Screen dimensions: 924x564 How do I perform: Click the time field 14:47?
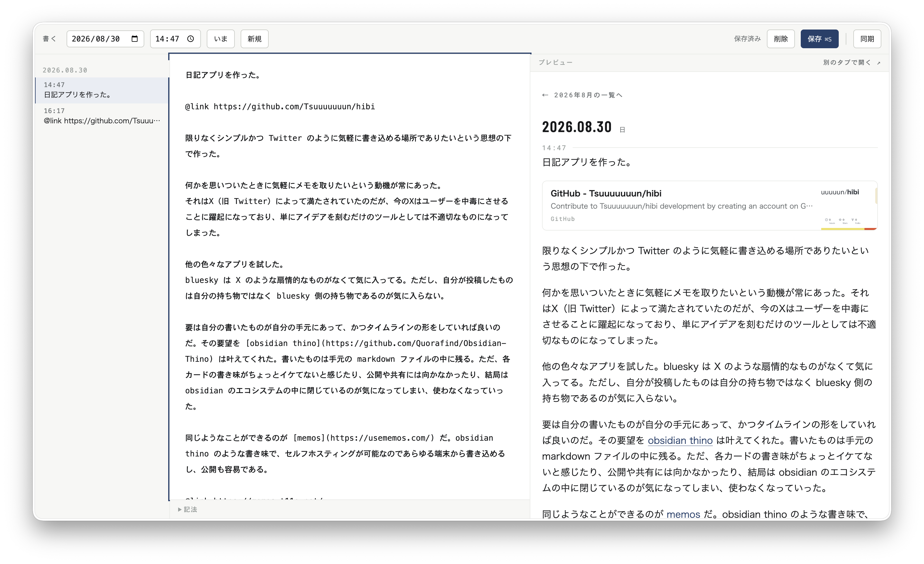pyautogui.click(x=175, y=39)
